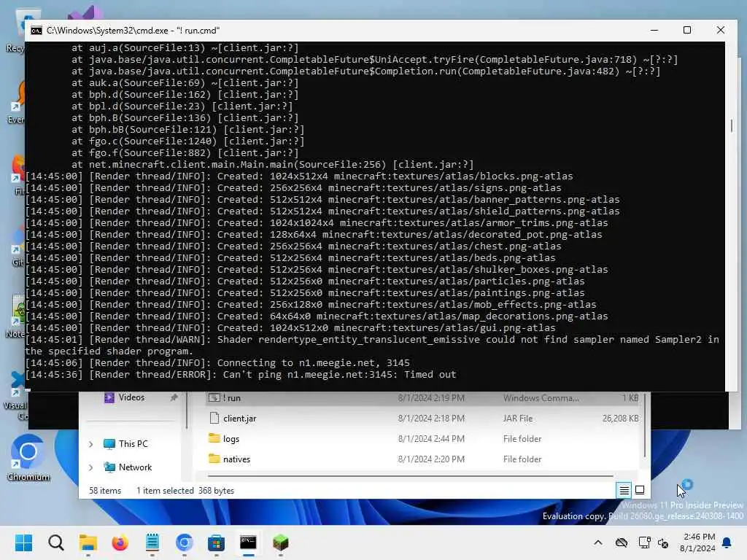Click the '1 item selected 368 bytes' status
747x560 pixels.
[x=185, y=491]
